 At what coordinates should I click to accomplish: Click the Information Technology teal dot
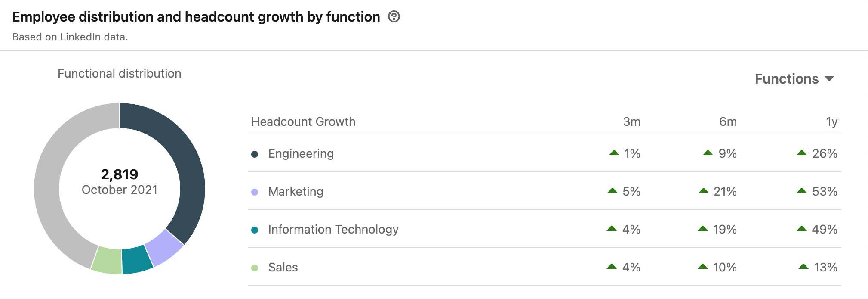pos(255,230)
